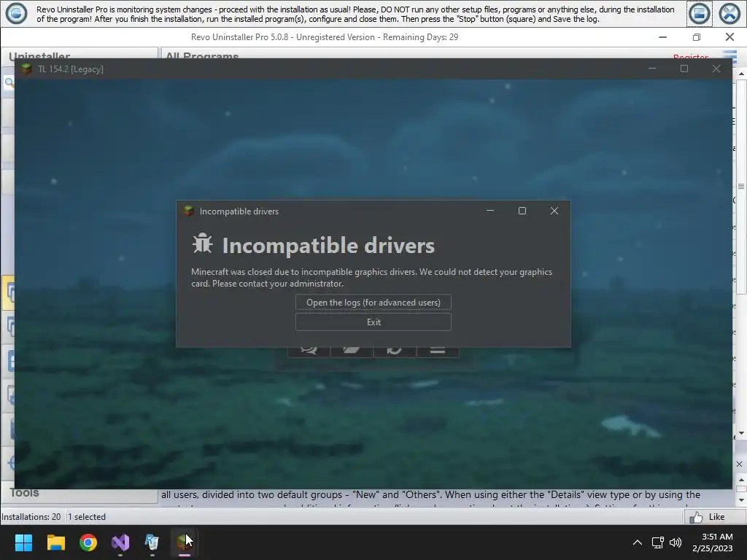The image size is (747, 560).
Task: Click the Revo program list scroll-up arrow
Action: tap(741, 74)
